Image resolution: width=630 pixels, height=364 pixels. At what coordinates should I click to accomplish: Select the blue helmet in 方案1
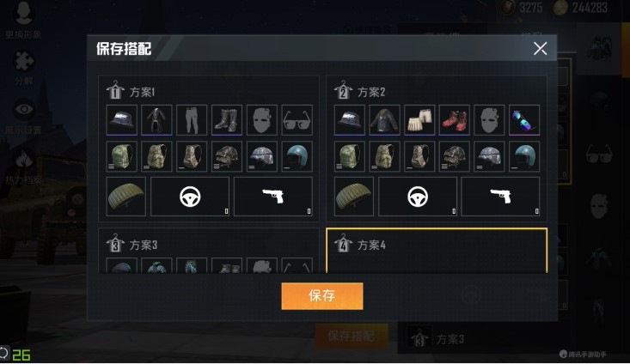click(x=297, y=156)
